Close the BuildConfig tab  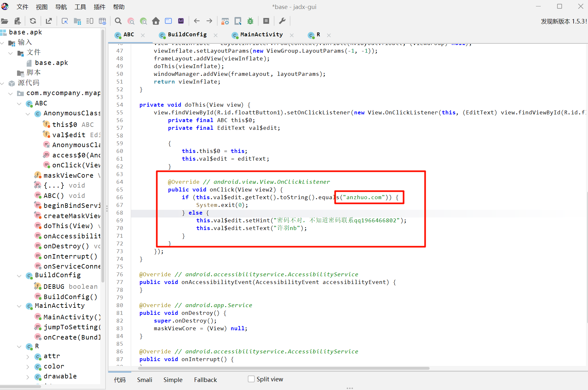216,35
